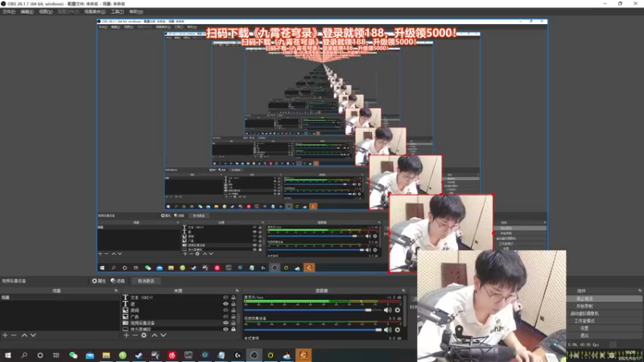Image resolution: width=644 pixels, height=362 pixels.
Task: Move scene up in scenes list
Action: click(x=24, y=335)
